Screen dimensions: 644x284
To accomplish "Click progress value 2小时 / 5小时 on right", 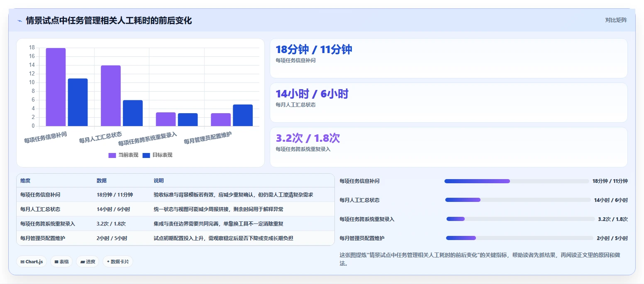I will pyautogui.click(x=612, y=238).
